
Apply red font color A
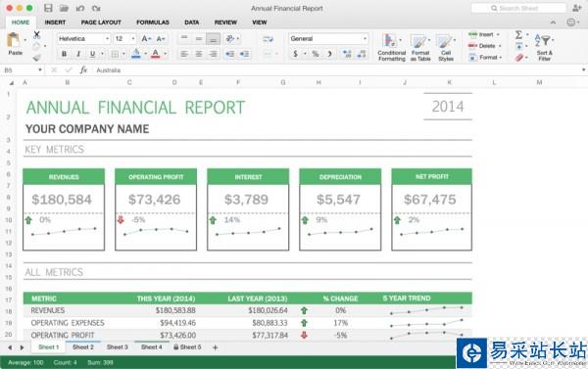click(x=155, y=54)
